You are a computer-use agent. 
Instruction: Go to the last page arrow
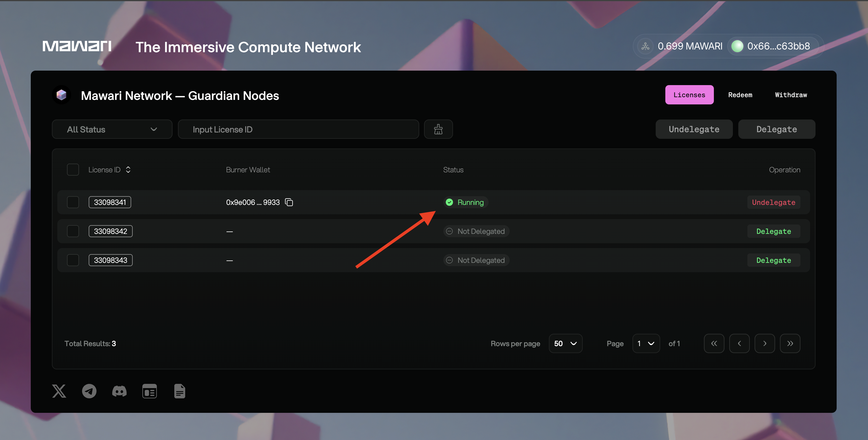790,343
